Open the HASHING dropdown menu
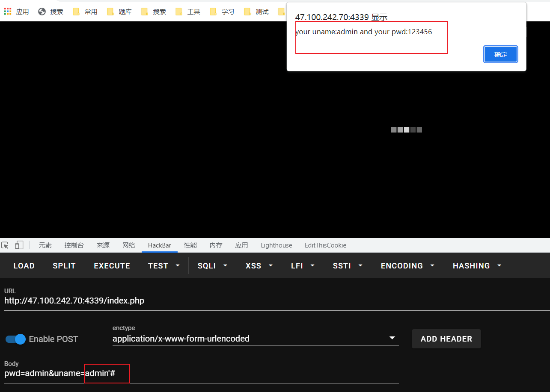This screenshot has width=550, height=392. click(x=477, y=265)
